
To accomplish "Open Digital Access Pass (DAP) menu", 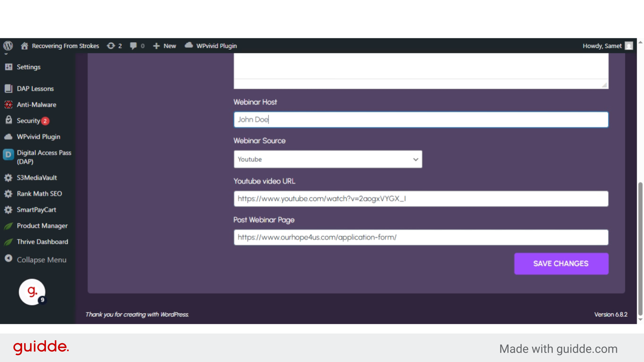I will pyautogui.click(x=44, y=157).
